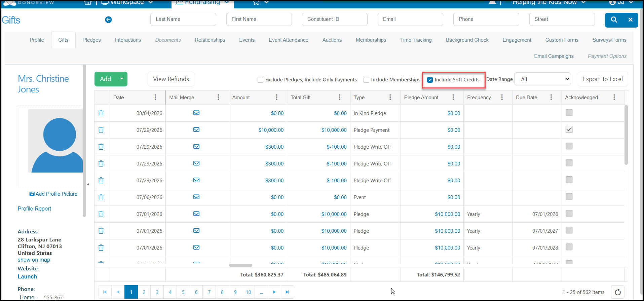This screenshot has height=301, width=644.
Task: Jump to the last page of gifts
Action: [288, 292]
